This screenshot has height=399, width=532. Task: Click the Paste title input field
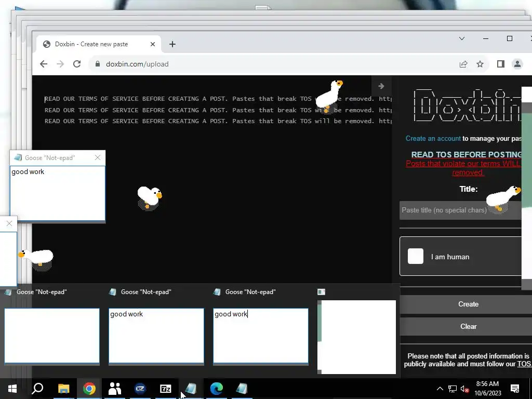(460, 210)
